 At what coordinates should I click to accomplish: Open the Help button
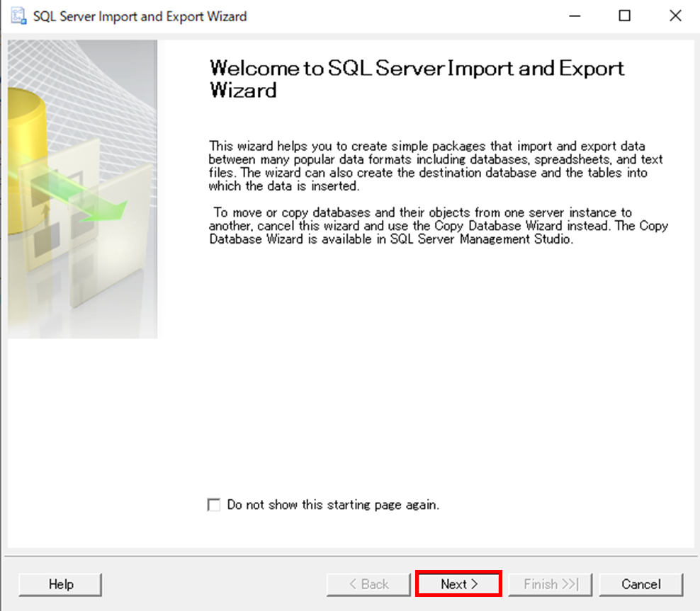61,584
